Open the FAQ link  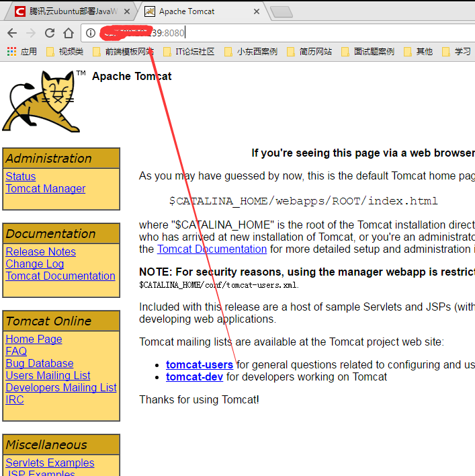point(16,351)
